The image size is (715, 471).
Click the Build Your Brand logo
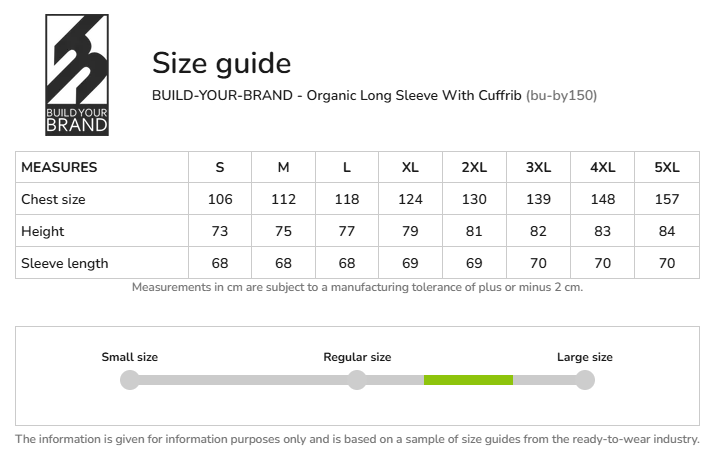tap(77, 75)
